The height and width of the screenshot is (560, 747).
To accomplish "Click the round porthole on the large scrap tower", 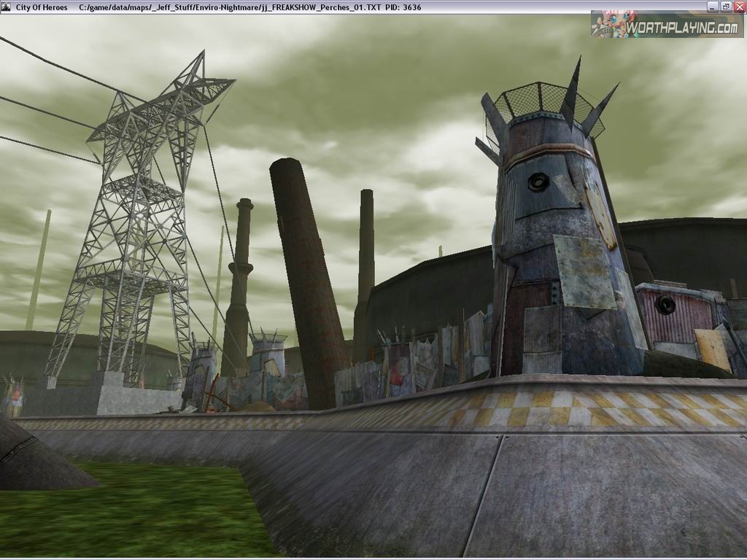I will (x=538, y=182).
